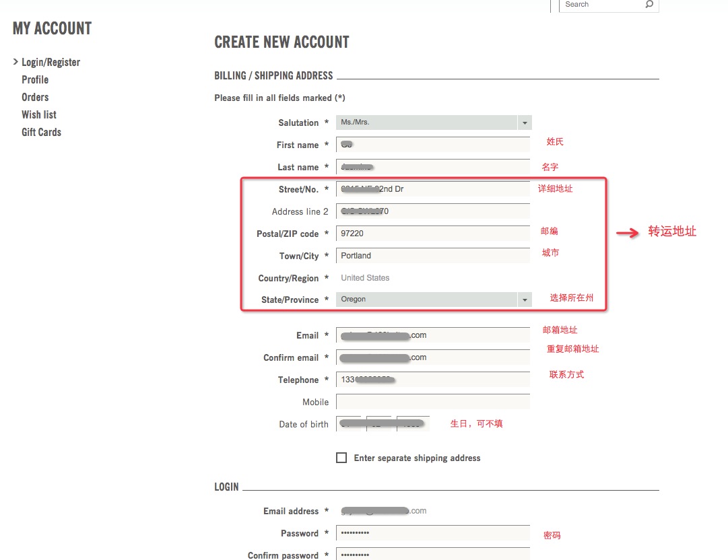
Task: Select the Street/No. address field
Action: (433, 189)
